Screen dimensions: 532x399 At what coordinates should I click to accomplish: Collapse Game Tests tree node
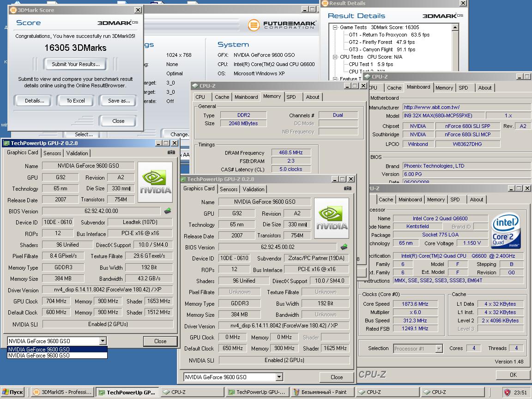pyautogui.click(x=335, y=28)
